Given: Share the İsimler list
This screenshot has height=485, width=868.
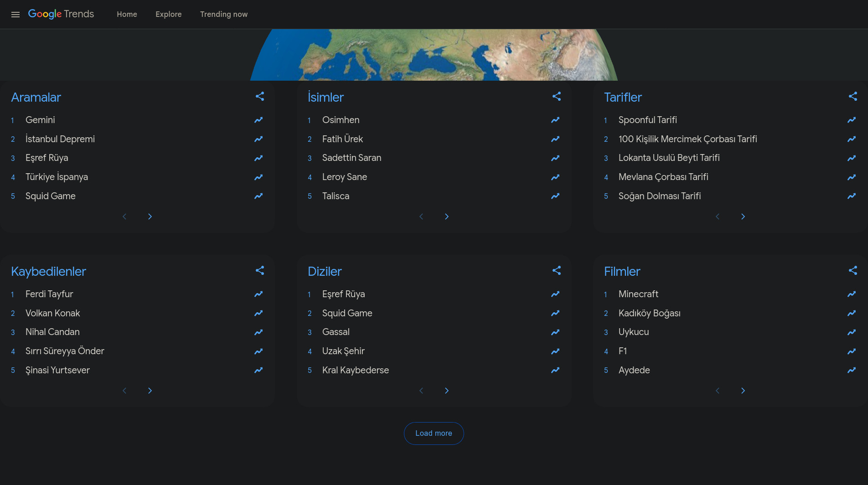Looking at the screenshot, I should coord(556,96).
